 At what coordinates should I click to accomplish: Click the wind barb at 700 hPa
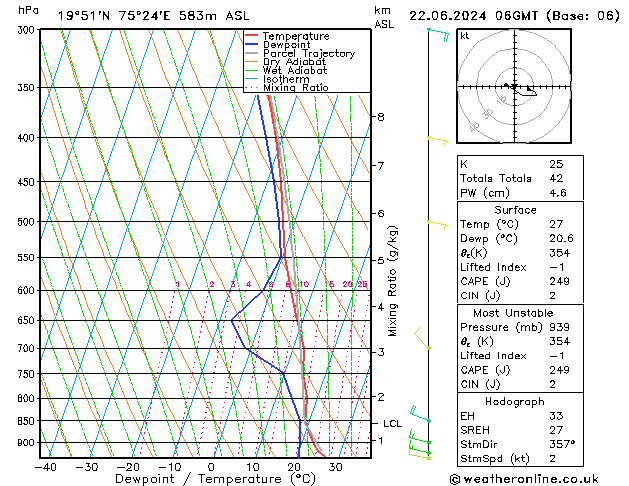click(422, 338)
